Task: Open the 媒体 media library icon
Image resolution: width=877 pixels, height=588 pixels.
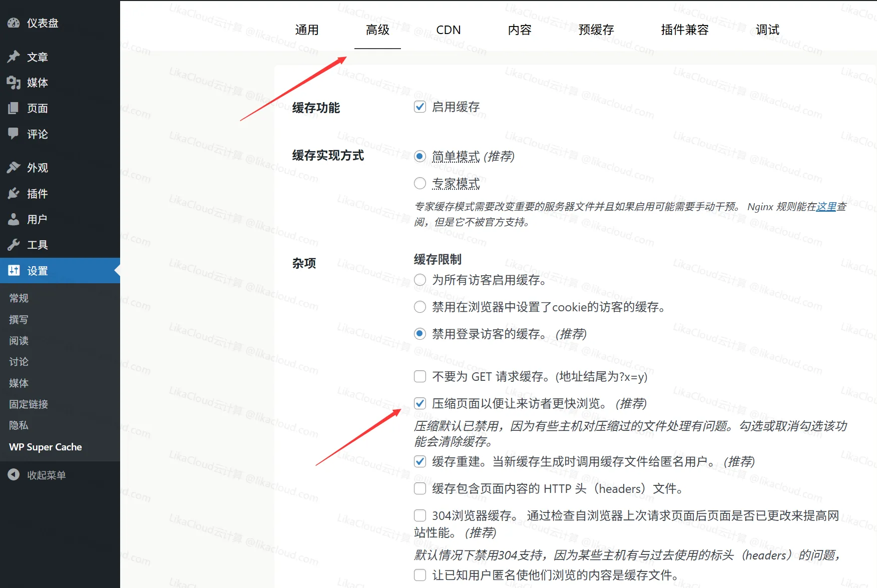Action: tap(14, 83)
